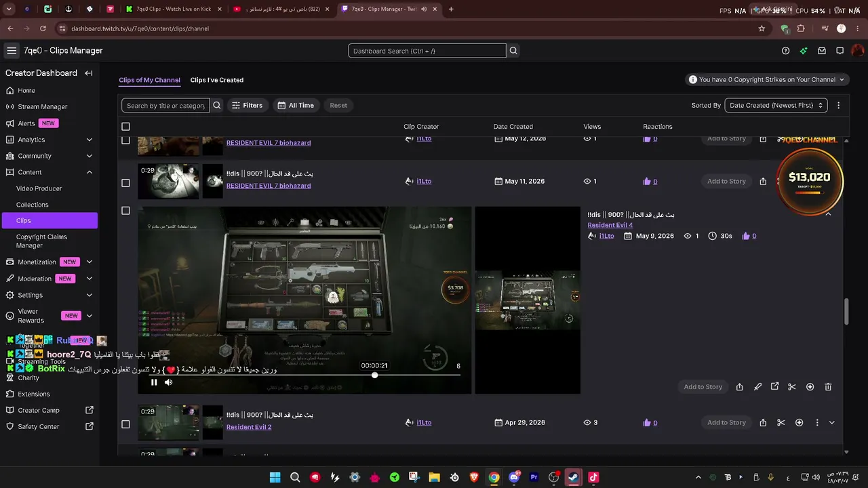Open the green sparkle icon in header
This screenshot has width=868, height=488.
804,51
